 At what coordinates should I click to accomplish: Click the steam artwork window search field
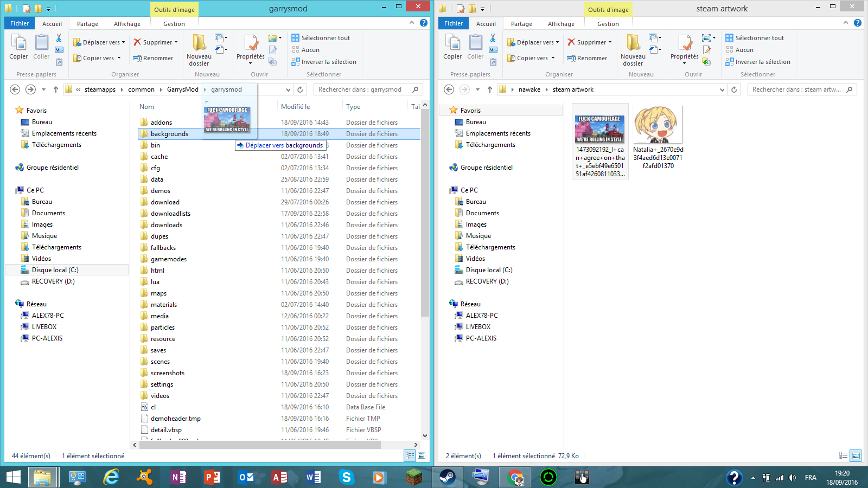click(803, 89)
